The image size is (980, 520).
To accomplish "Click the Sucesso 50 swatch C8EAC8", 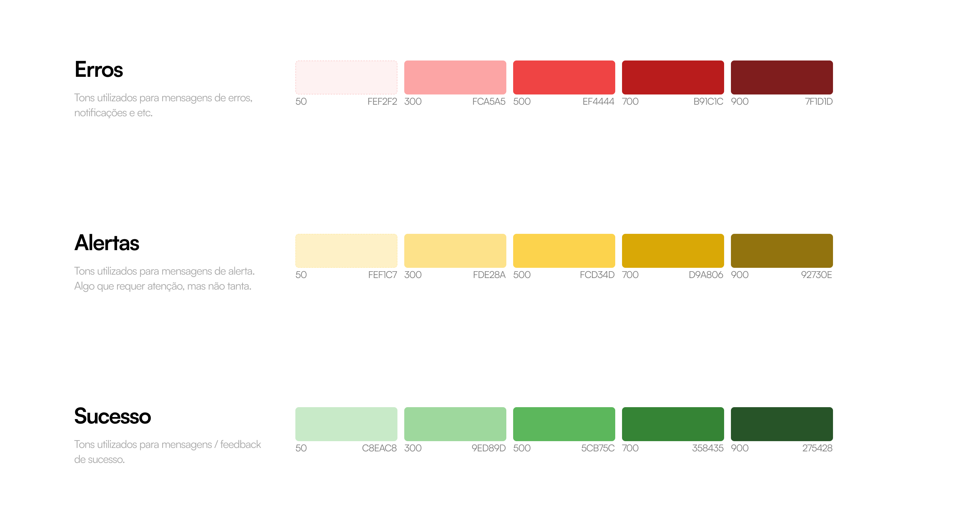I will point(346,424).
